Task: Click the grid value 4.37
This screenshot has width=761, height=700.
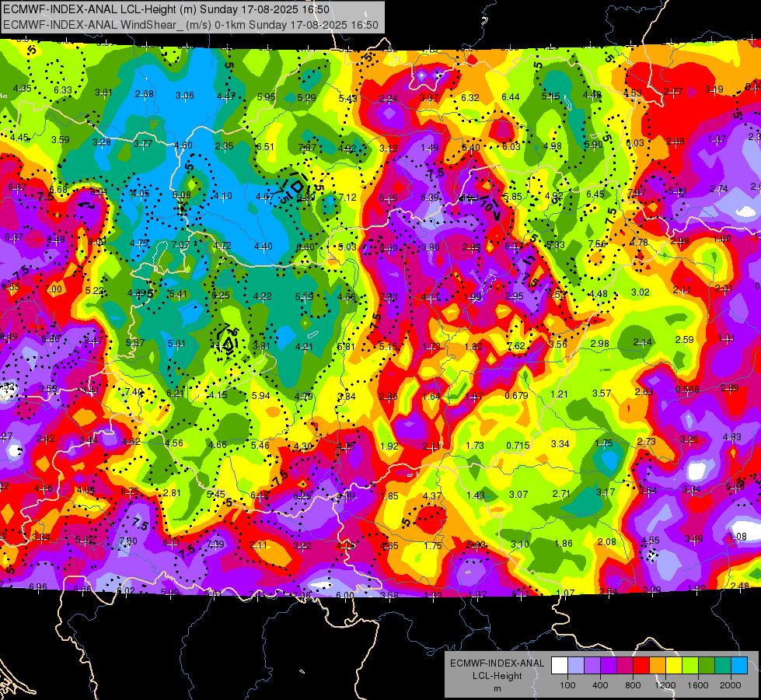Action: pos(432,496)
